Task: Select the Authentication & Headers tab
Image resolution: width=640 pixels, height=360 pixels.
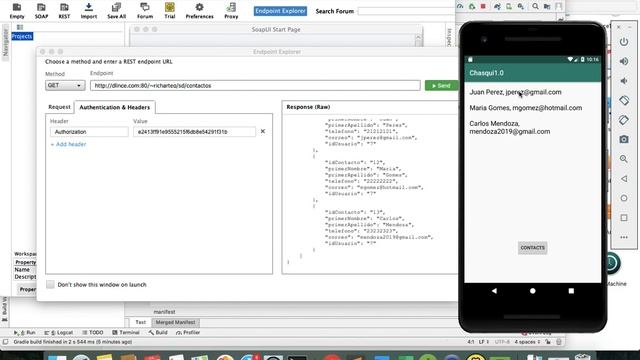Action: tap(115, 107)
